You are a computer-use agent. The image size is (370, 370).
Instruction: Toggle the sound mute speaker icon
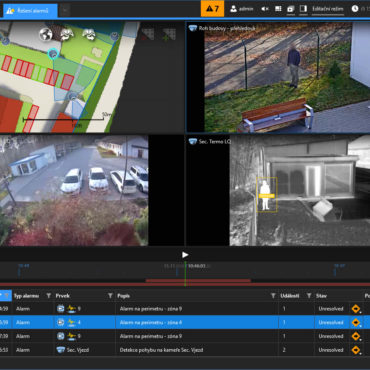click(265, 9)
